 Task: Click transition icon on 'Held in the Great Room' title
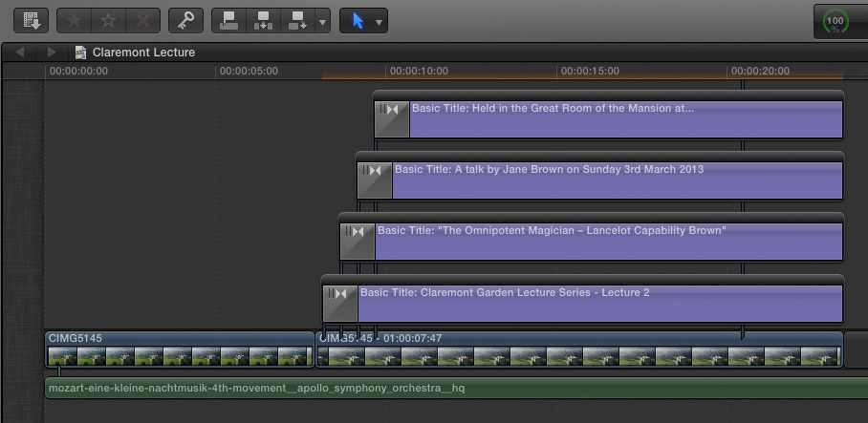point(392,119)
